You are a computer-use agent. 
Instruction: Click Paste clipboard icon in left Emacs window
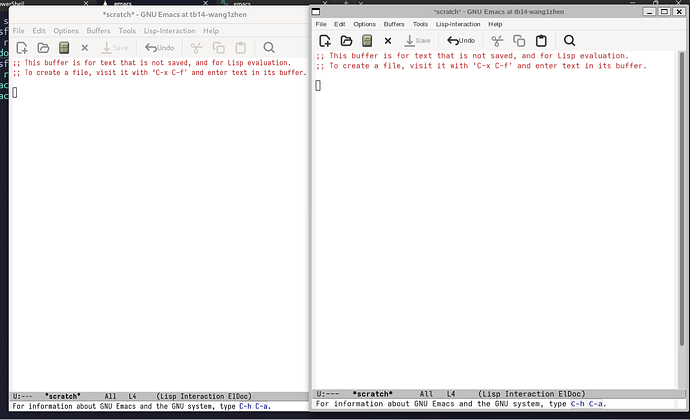240,48
